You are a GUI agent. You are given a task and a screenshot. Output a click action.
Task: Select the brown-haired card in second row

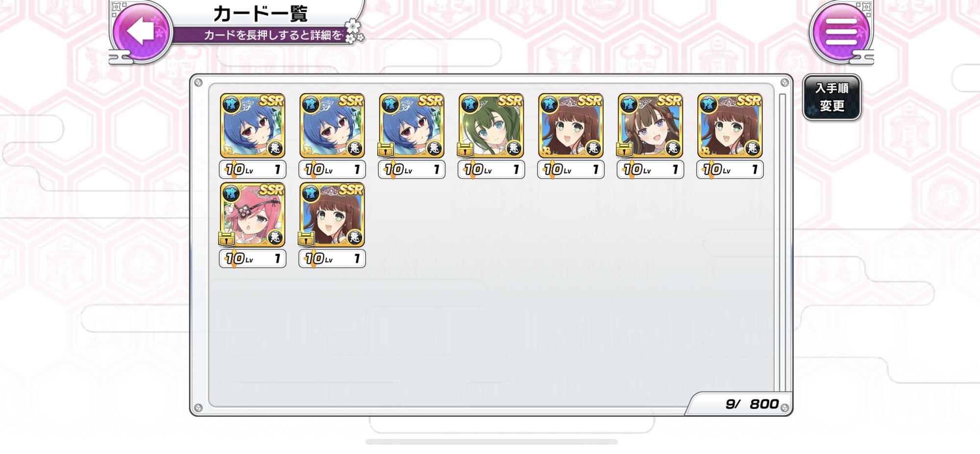click(x=332, y=215)
